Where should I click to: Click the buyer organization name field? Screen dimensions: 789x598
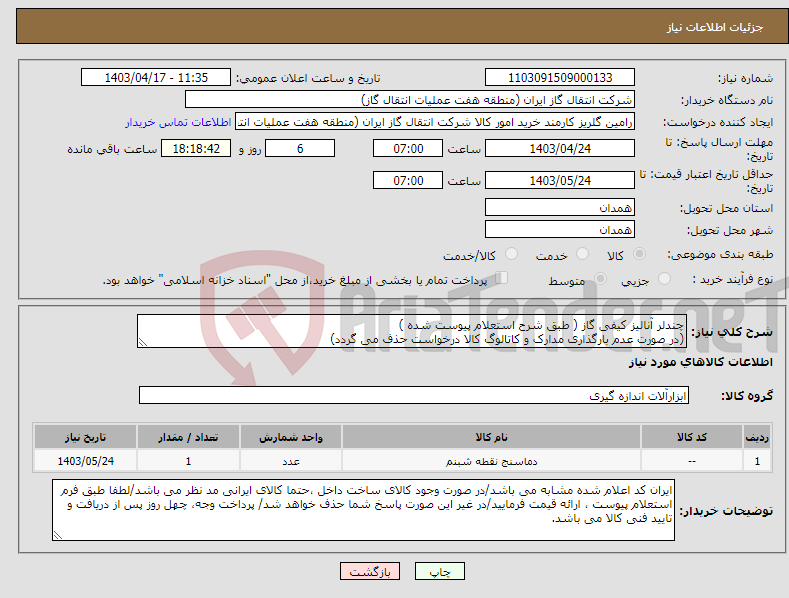pos(410,100)
